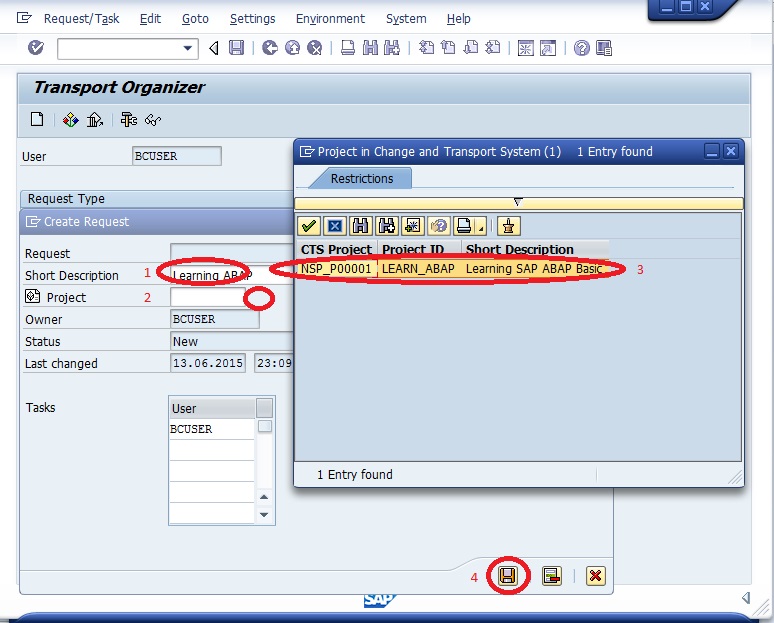Click the Find Next icon in popup toolbar

(387, 226)
